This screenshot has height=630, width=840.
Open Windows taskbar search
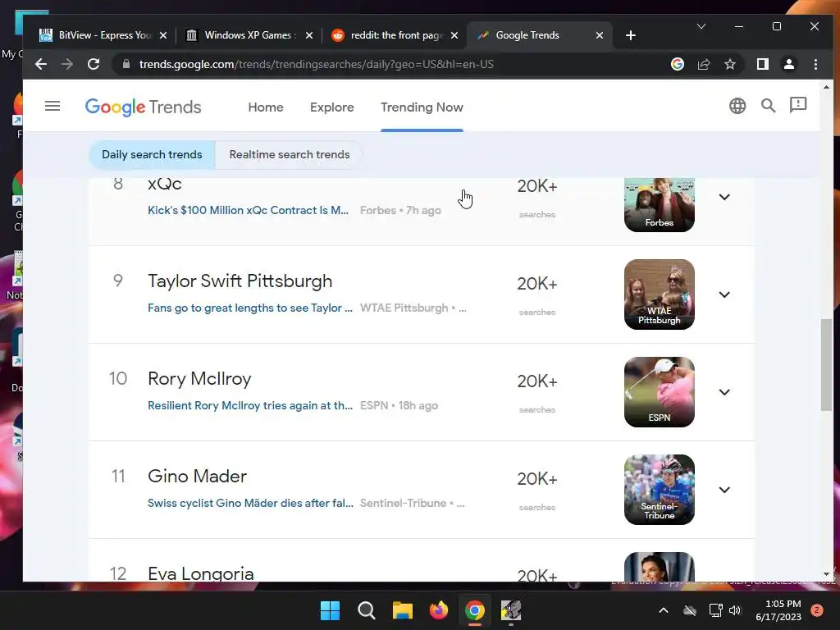pyautogui.click(x=367, y=610)
